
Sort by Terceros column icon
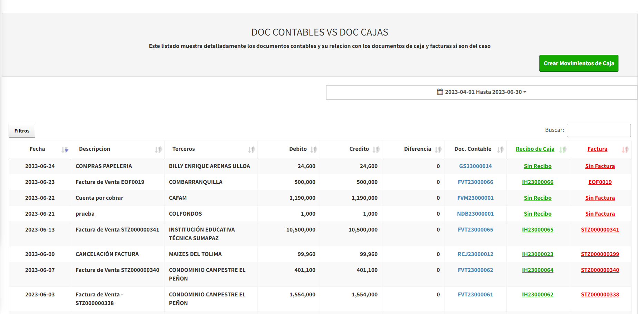(x=251, y=149)
